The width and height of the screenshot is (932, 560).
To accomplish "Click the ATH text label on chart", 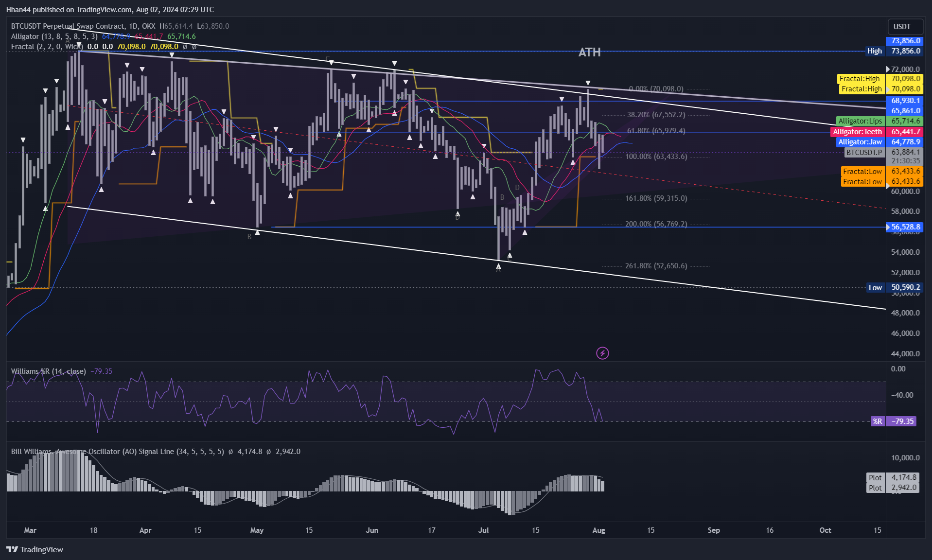I will [x=589, y=52].
